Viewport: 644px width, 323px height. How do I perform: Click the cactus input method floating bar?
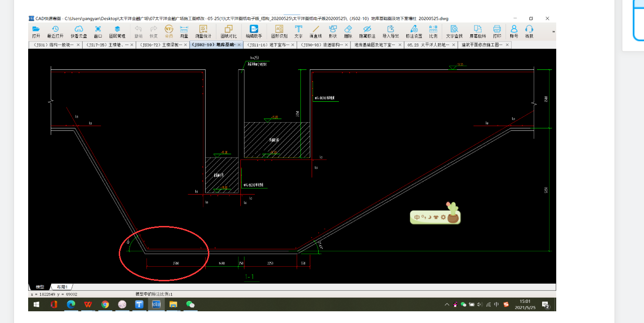(x=436, y=215)
